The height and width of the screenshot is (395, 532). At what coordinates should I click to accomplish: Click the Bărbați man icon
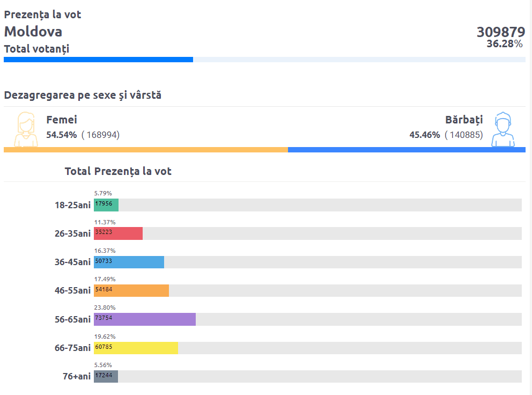click(503, 129)
